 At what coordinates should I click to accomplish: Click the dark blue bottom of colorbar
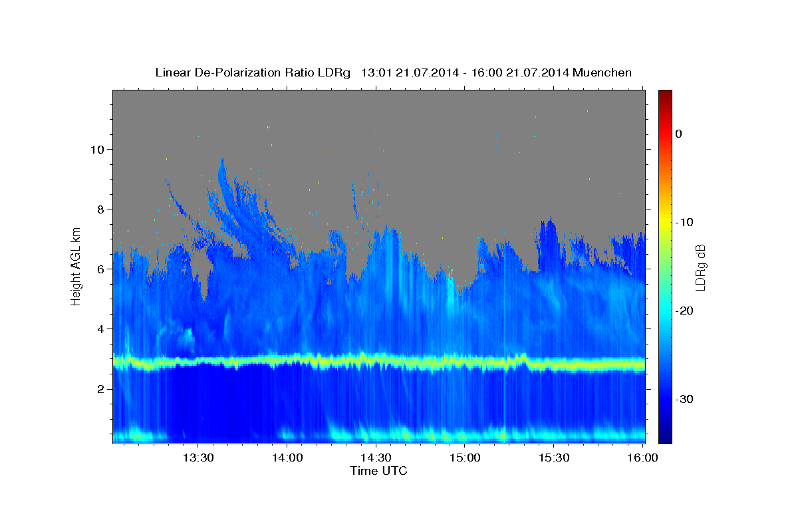[665, 438]
